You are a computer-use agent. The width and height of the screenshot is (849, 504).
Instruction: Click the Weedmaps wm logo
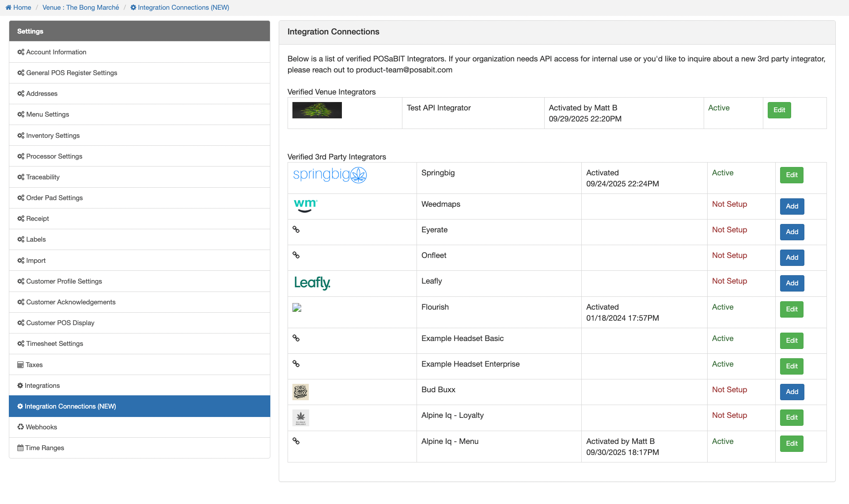click(x=305, y=205)
